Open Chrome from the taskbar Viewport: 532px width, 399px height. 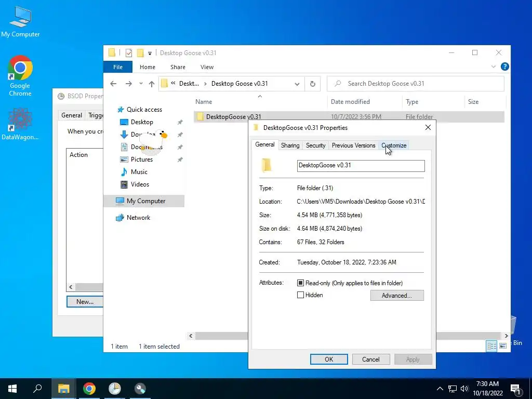click(89, 389)
